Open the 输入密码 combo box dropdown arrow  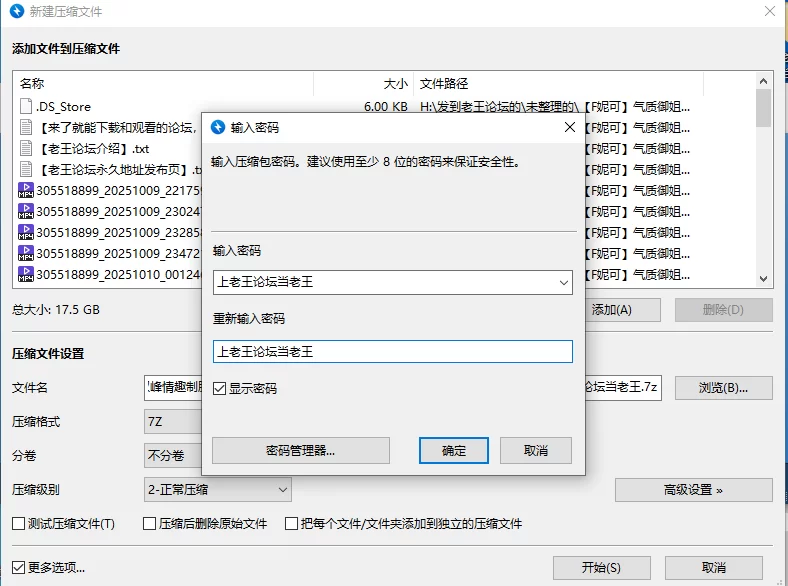coord(564,282)
